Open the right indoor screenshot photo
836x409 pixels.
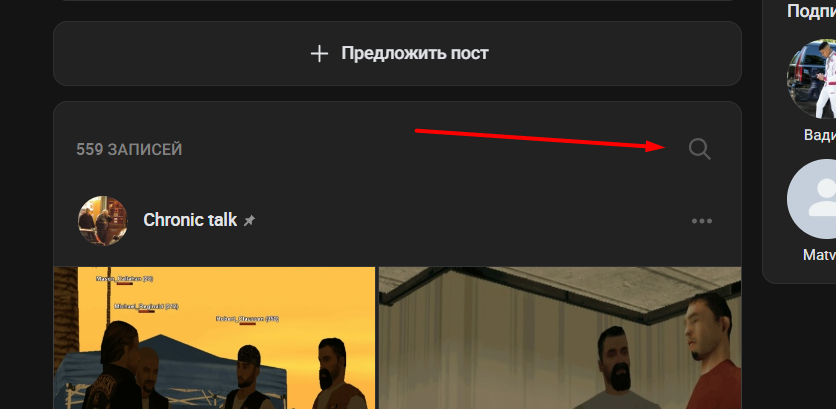(560, 338)
